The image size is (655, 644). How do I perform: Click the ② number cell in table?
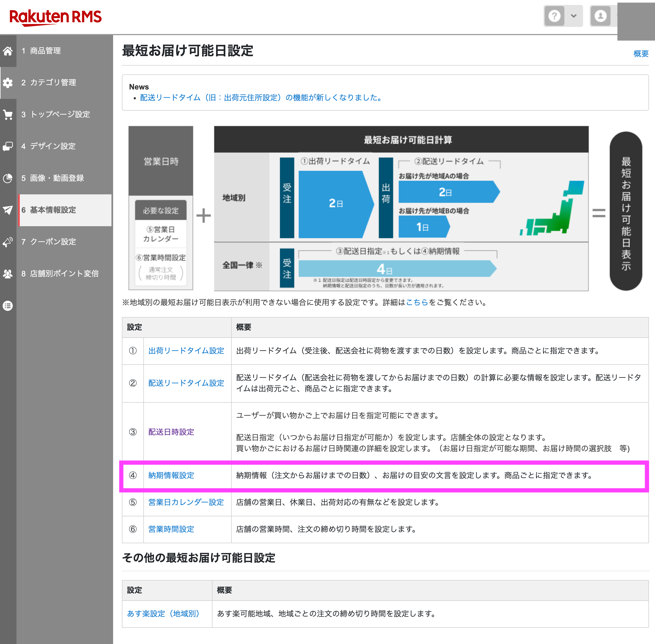pyautogui.click(x=133, y=383)
